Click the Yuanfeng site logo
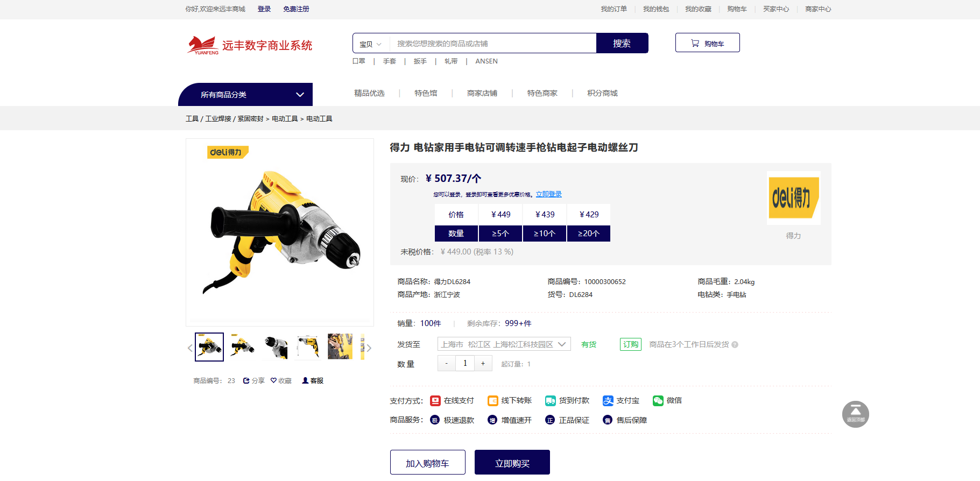This screenshot has height=481, width=980. [x=250, y=45]
